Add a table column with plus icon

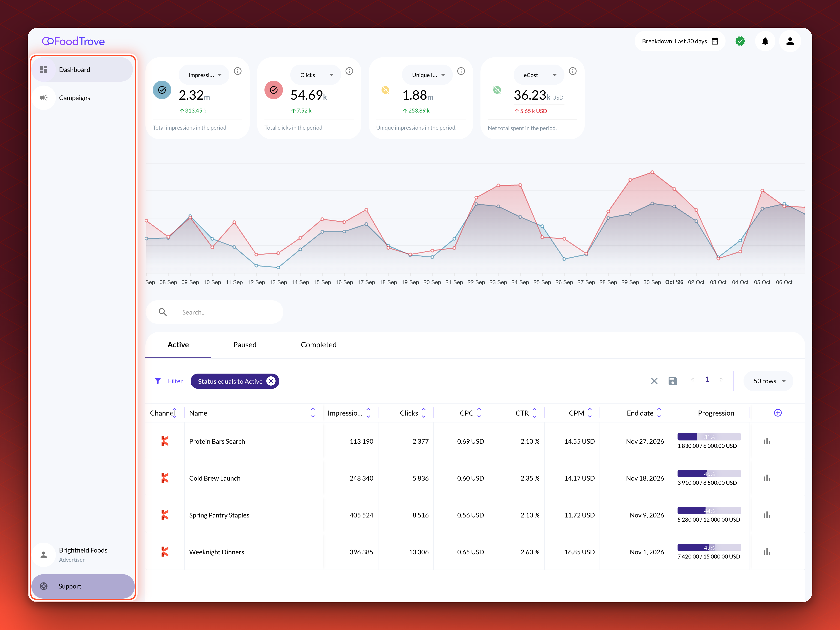click(x=778, y=413)
